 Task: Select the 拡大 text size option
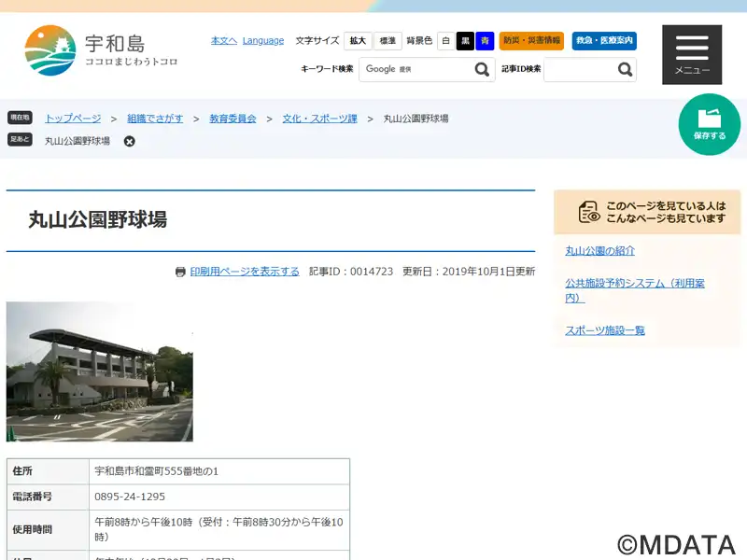click(358, 41)
